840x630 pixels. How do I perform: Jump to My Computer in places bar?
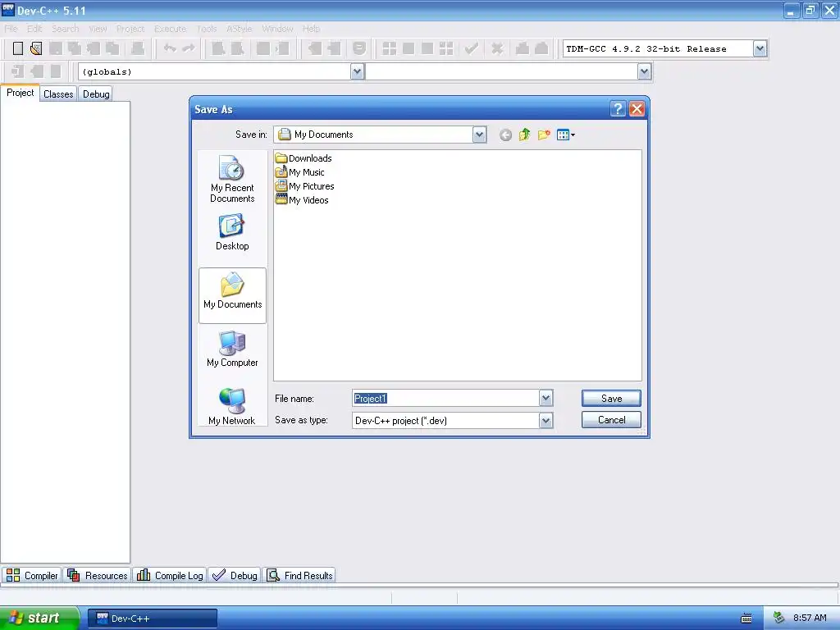coord(232,349)
